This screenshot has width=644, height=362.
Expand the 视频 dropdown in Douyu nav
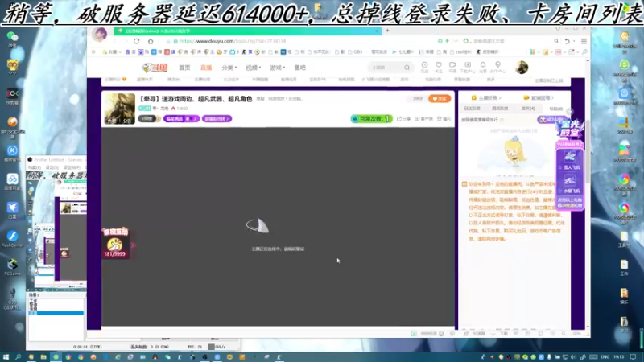coord(254,68)
